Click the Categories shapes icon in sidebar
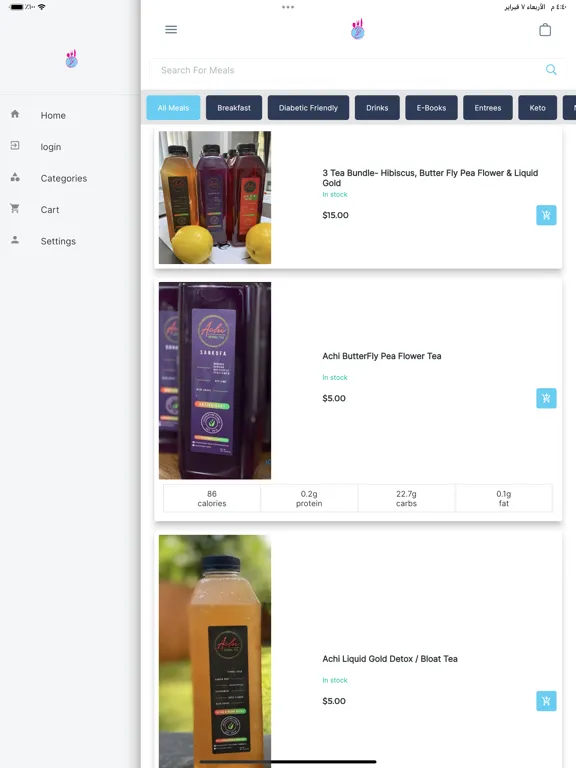The height and width of the screenshot is (768, 576). [15, 177]
